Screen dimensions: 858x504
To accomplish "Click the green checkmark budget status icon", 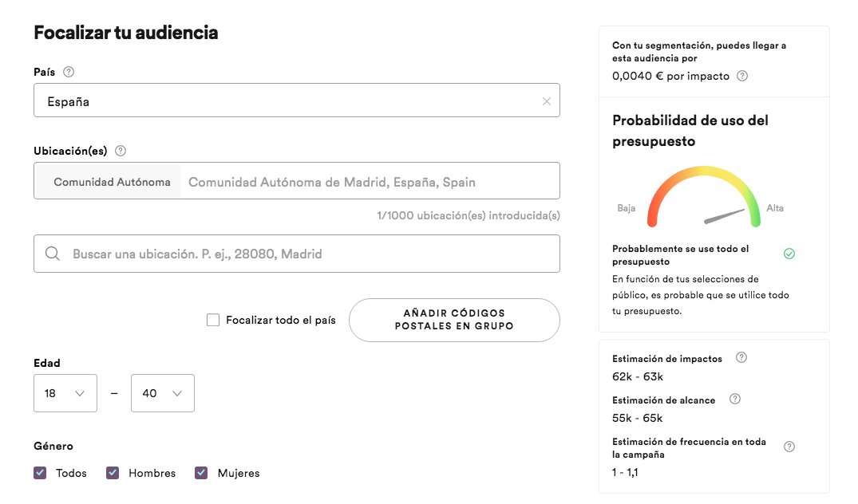I will tap(789, 254).
